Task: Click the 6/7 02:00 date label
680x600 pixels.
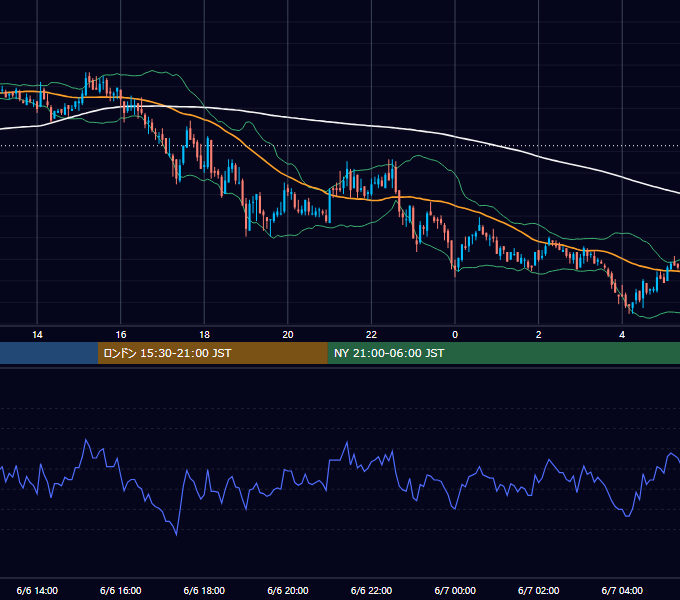Action: [539, 590]
